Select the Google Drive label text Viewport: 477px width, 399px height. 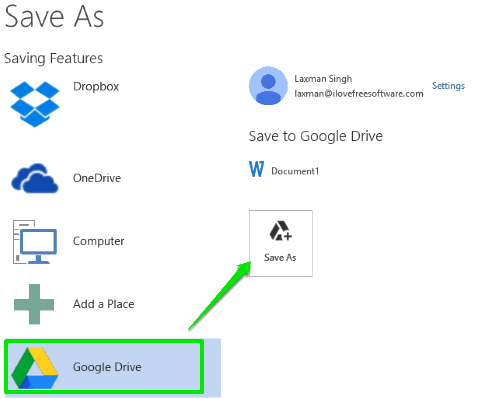coord(107,367)
